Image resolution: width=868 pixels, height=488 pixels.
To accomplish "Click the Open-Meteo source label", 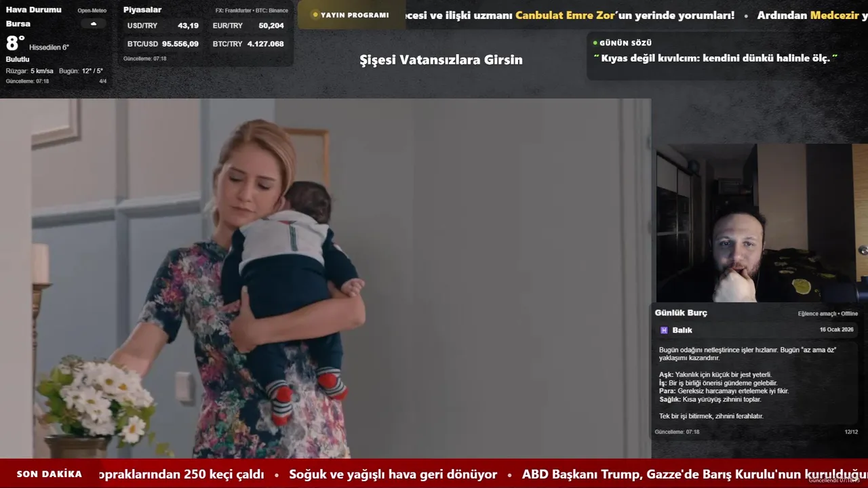I will coord(92,11).
